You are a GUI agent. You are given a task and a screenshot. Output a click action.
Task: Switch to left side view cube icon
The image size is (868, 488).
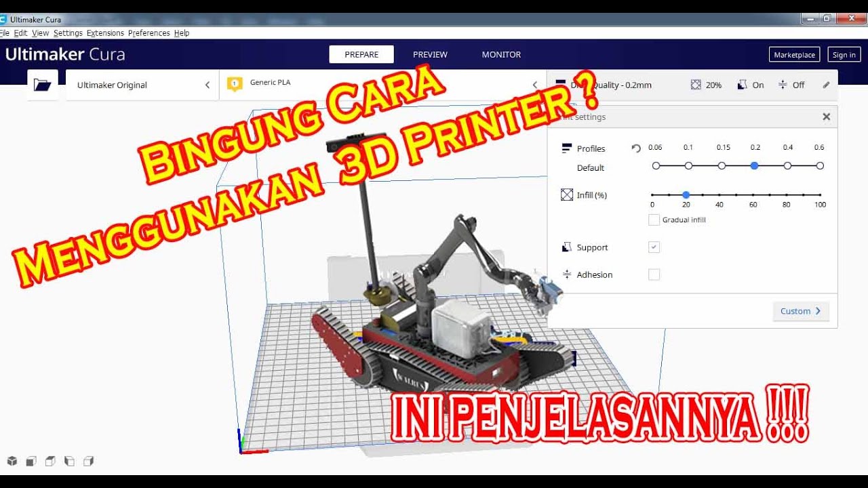(x=69, y=461)
